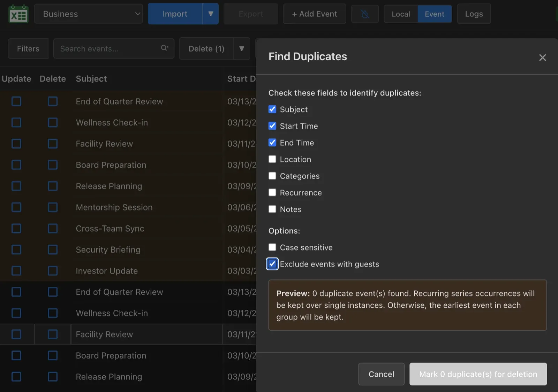Open the Filters button
Image resolution: width=558 pixels, height=392 pixels.
point(28,49)
